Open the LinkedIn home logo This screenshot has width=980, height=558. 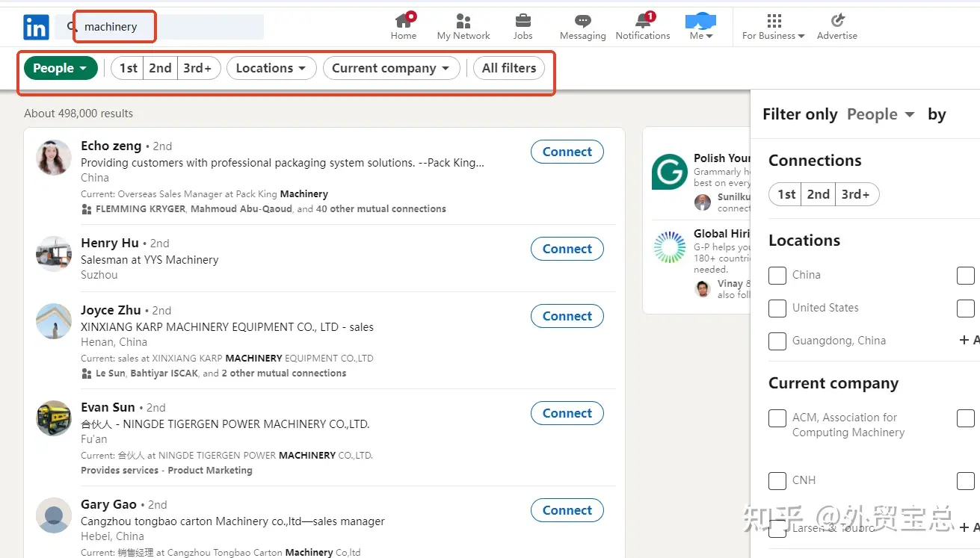click(x=36, y=28)
